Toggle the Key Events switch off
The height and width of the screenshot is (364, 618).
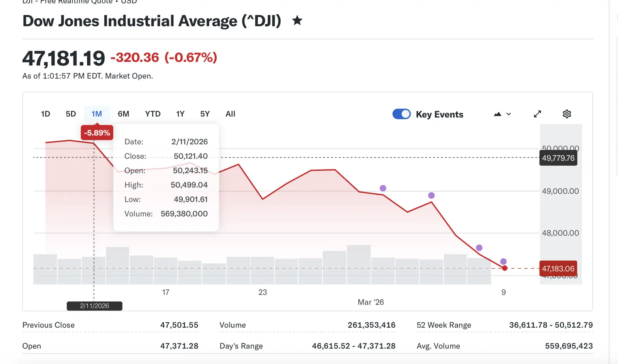click(x=402, y=114)
